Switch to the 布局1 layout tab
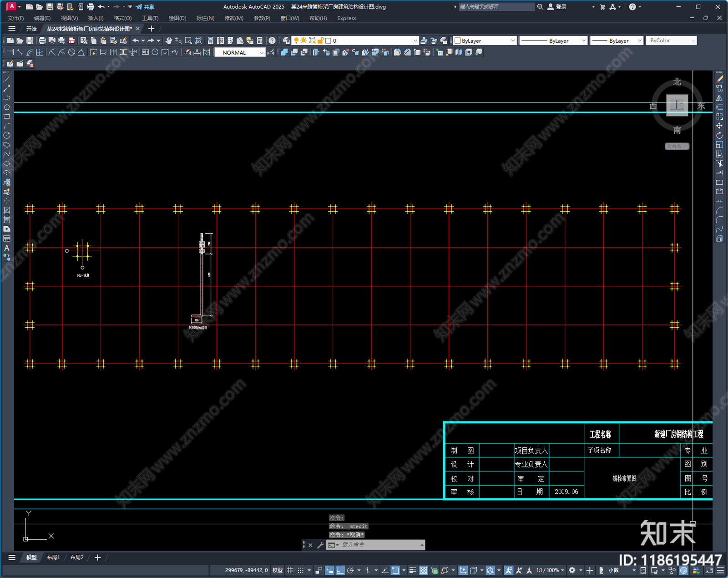 pos(53,558)
